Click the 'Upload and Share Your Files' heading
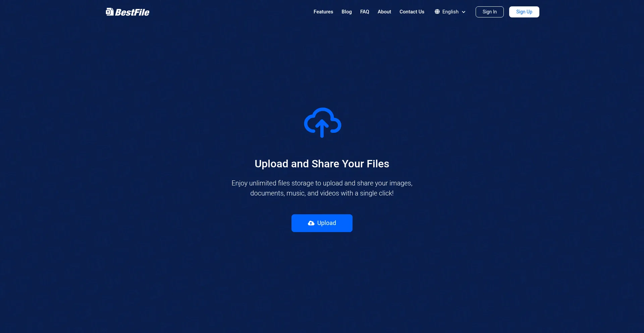This screenshot has height=333, width=644. coord(322,164)
